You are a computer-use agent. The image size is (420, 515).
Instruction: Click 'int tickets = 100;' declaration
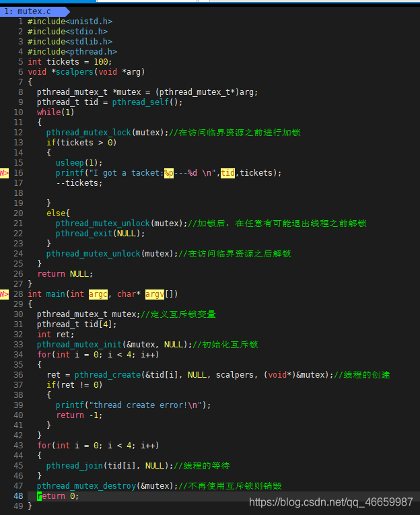coord(70,62)
